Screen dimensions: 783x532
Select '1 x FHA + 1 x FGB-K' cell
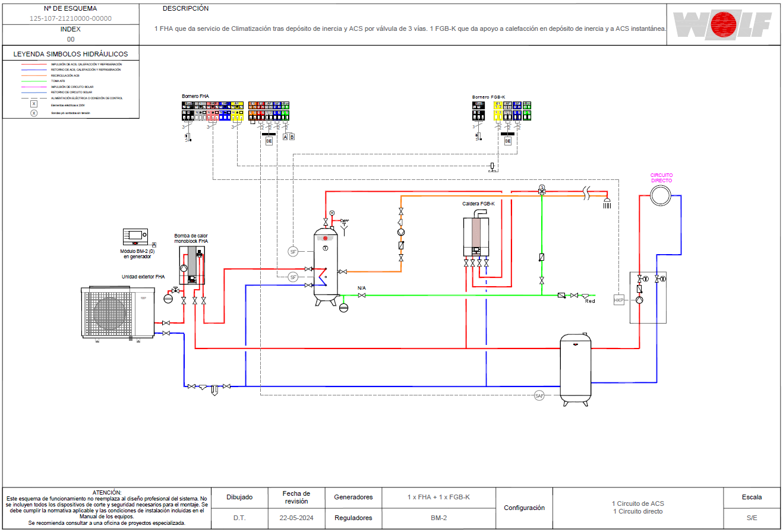tap(438, 497)
